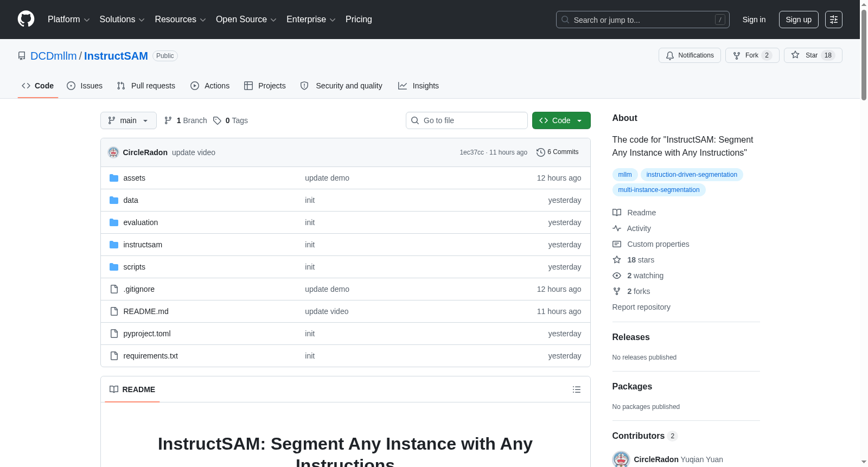This screenshot has width=868, height=467.
Task: Expand the Open Source menu
Action: (246, 20)
